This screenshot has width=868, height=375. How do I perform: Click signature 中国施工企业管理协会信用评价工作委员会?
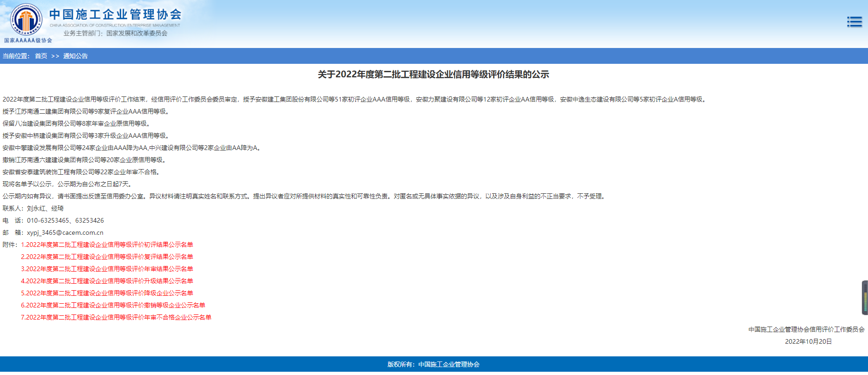click(x=806, y=329)
